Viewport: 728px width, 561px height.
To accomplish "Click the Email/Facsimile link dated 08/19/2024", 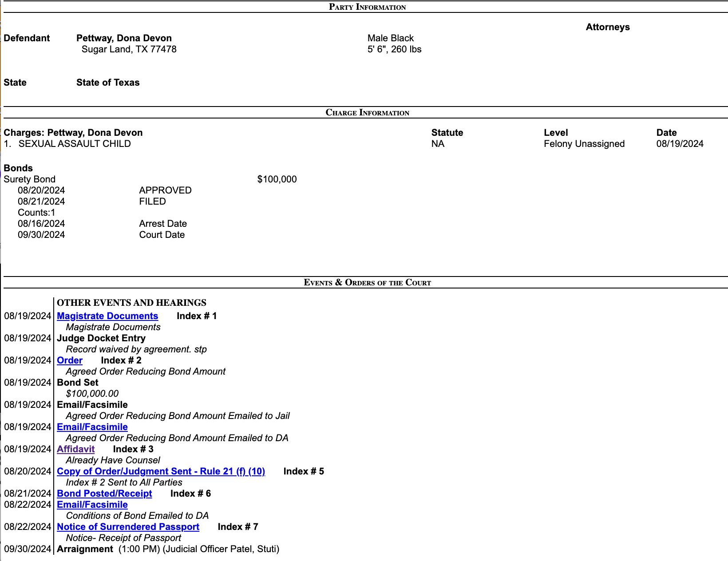I will 92,427.
